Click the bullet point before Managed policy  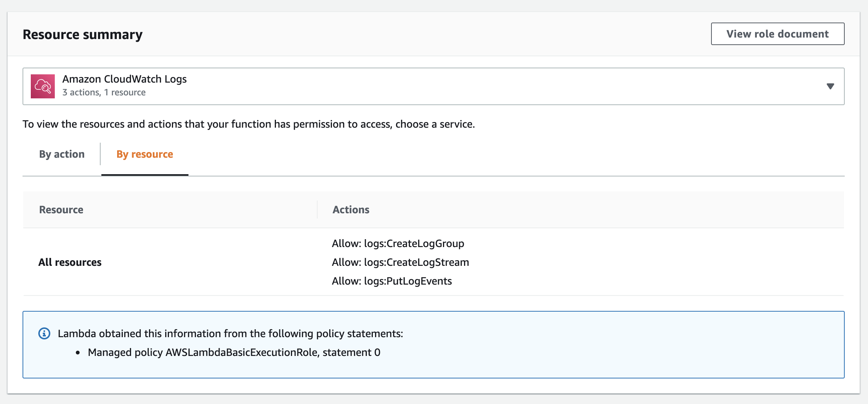pos(78,353)
